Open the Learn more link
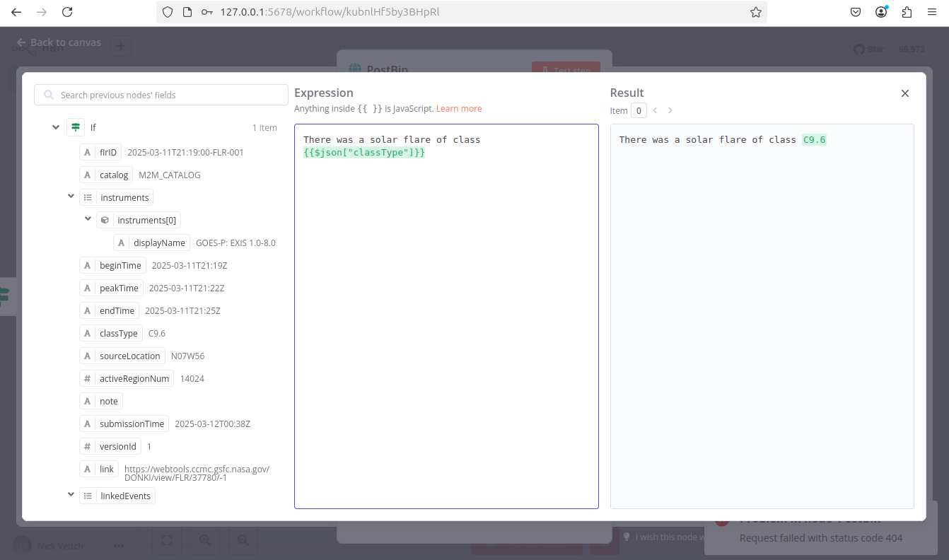Viewport: 949px width, 560px height. 459,109
